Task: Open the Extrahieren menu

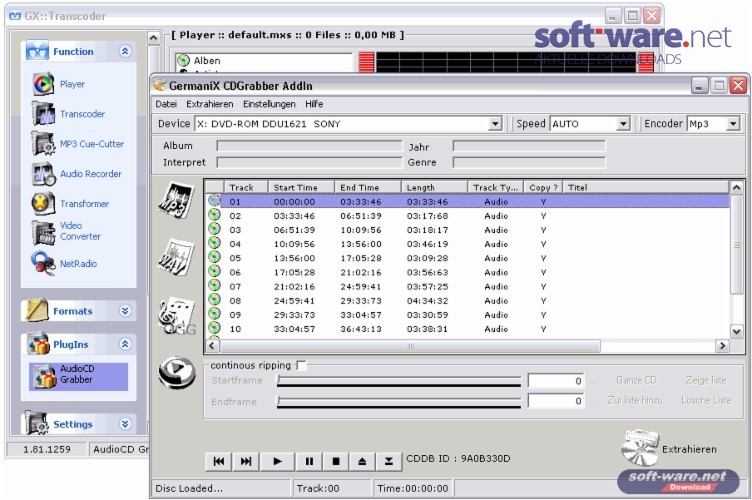Action: coord(210,104)
